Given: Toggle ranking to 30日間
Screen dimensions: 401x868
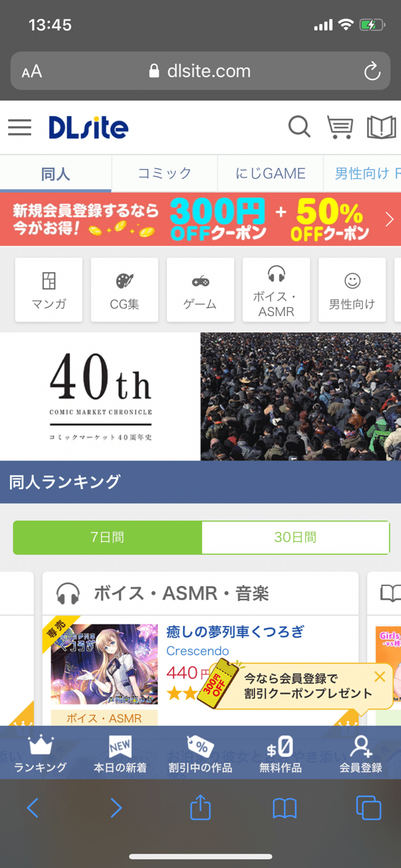Looking at the screenshot, I should [295, 538].
